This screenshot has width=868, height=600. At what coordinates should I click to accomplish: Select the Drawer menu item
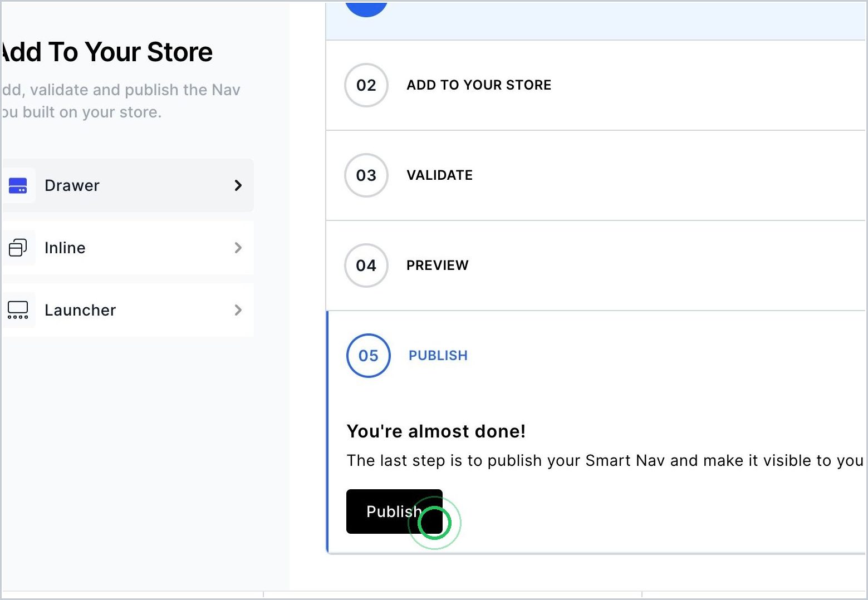[x=127, y=185]
